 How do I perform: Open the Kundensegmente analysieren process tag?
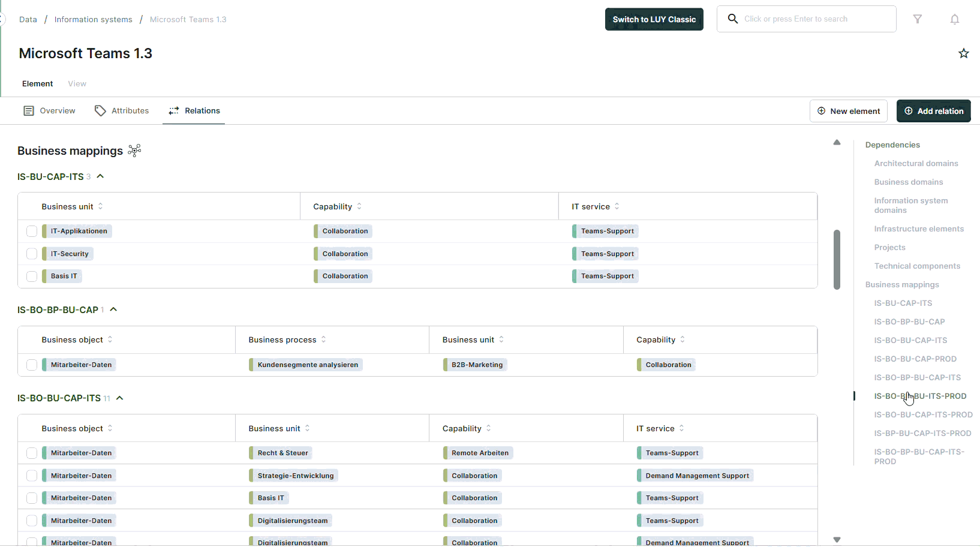(306, 365)
